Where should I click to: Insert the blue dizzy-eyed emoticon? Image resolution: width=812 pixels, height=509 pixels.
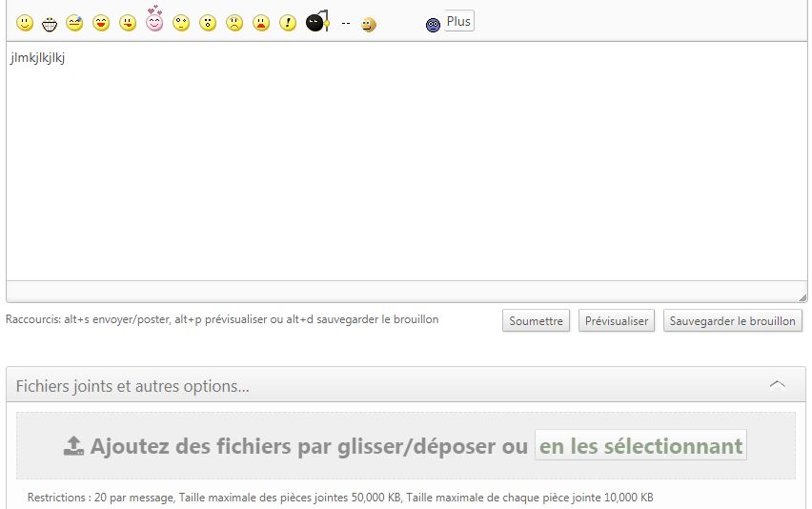tap(433, 25)
